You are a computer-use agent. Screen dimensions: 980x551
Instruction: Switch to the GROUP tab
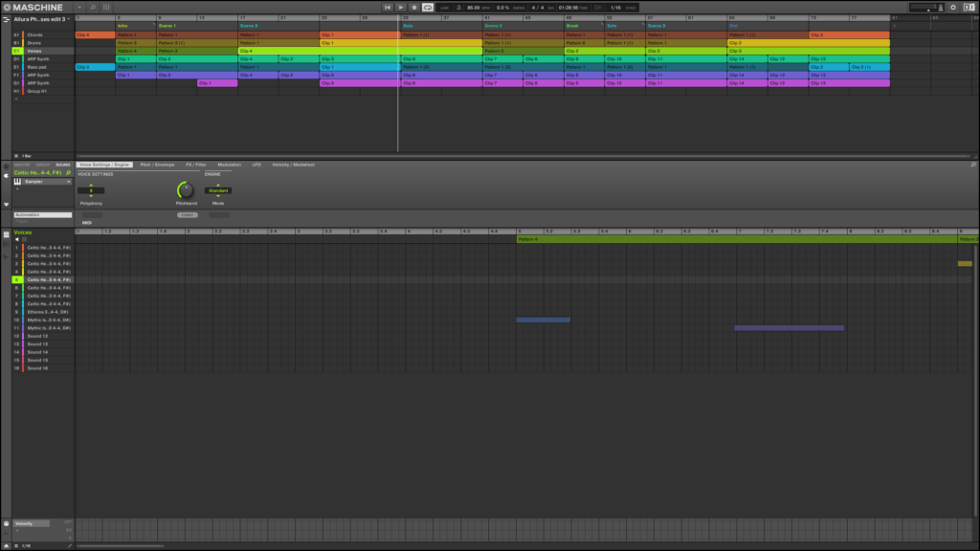42,165
